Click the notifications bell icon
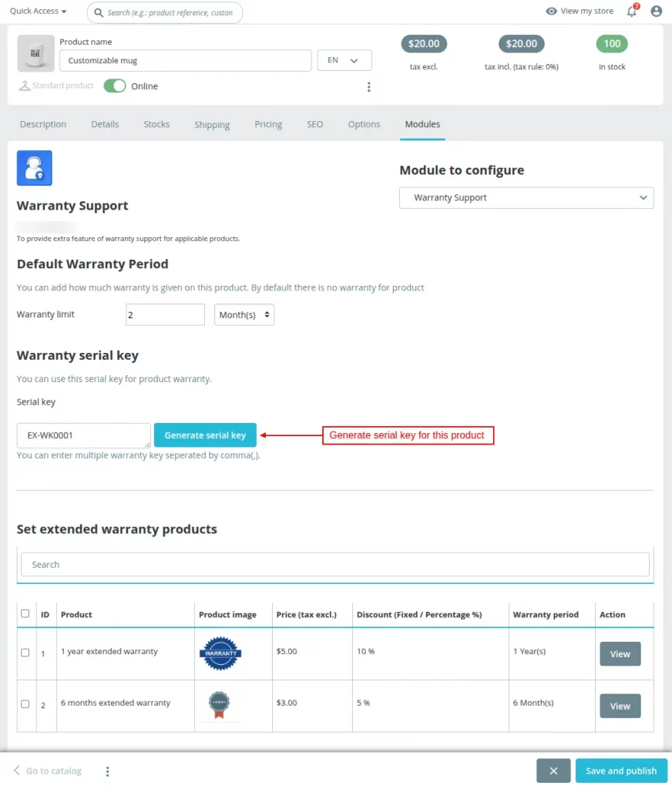Screen dimensions: 672x789 [632, 12]
